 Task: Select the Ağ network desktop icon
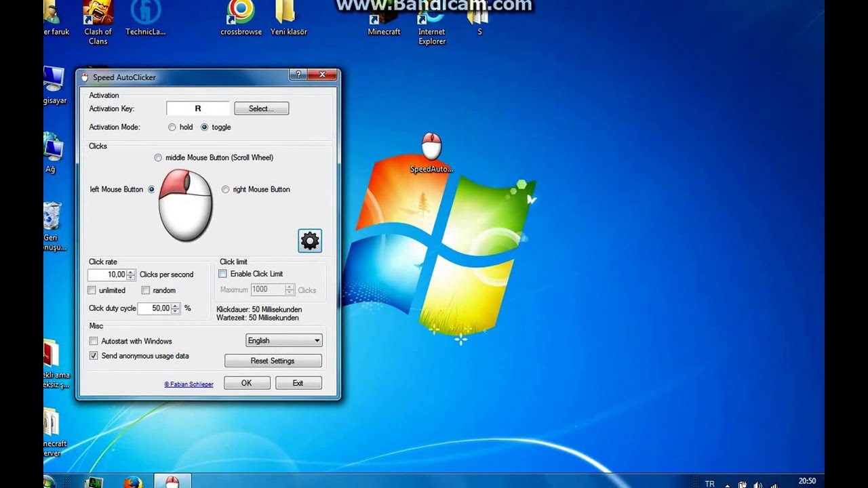[x=52, y=153]
